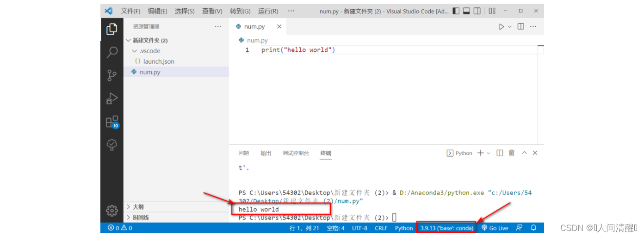Switch to the 调试控制台 panel tab
This screenshot has width=644, height=237.
[x=296, y=153]
